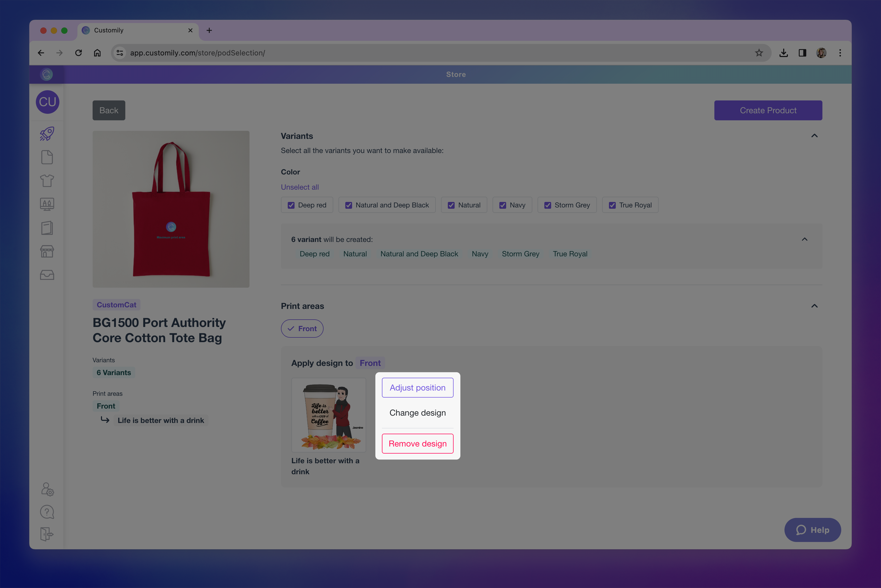Click the blank document icon in sidebar
The height and width of the screenshot is (588, 881).
(x=47, y=157)
